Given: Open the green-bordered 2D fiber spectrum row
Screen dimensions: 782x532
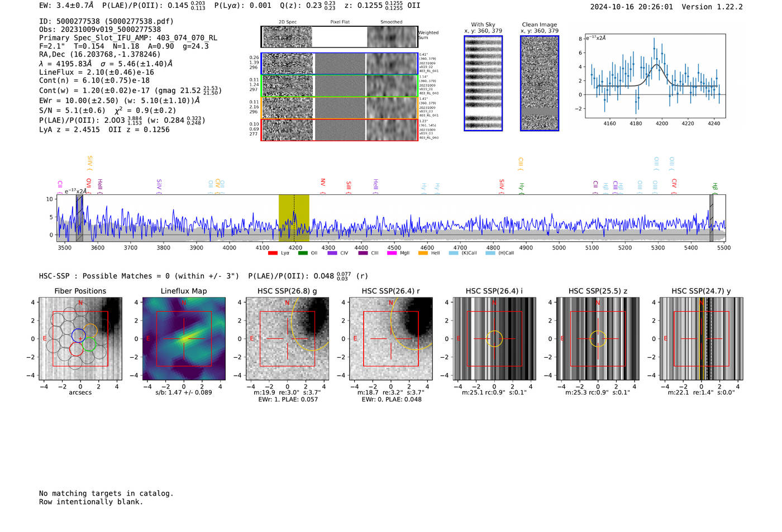Looking at the screenshot, I should (x=339, y=86).
